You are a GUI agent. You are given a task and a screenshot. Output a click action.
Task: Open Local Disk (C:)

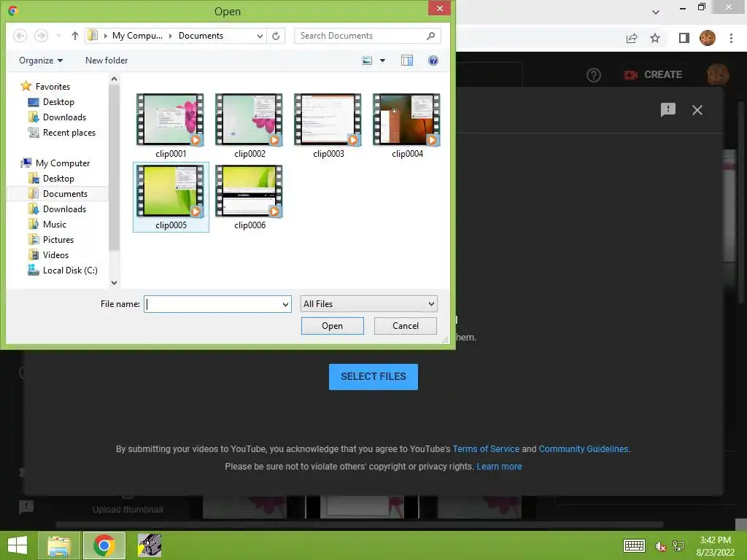coord(63,271)
